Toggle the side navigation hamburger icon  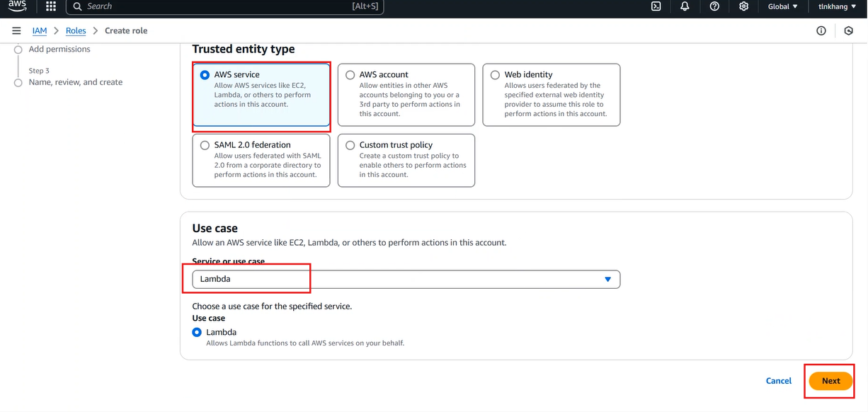(16, 31)
